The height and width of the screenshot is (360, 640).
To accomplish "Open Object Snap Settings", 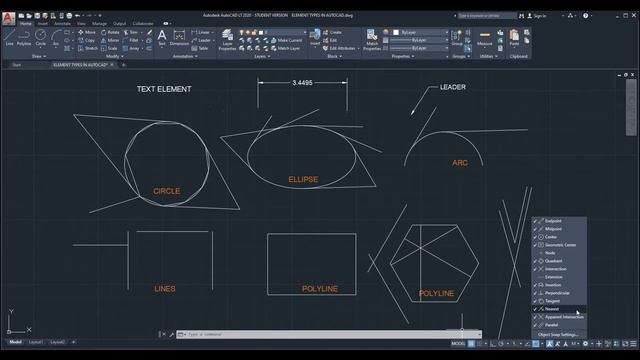I will 559,335.
